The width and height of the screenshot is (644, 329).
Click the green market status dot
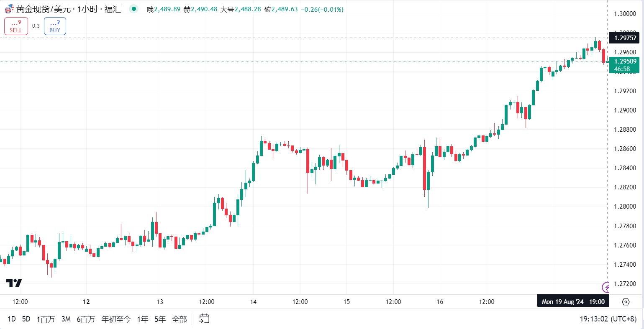click(133, 9)
